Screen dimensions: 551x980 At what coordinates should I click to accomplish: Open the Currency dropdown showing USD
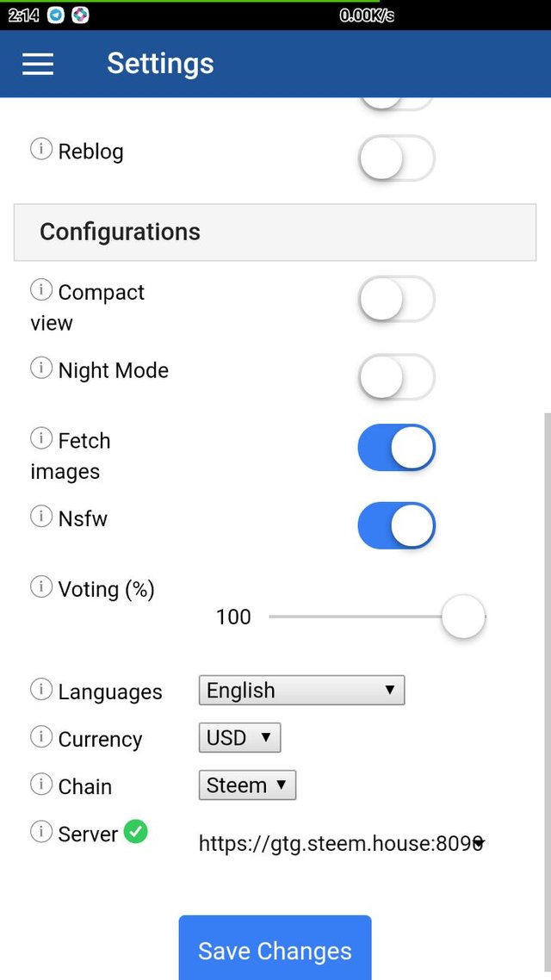point(240,737)
